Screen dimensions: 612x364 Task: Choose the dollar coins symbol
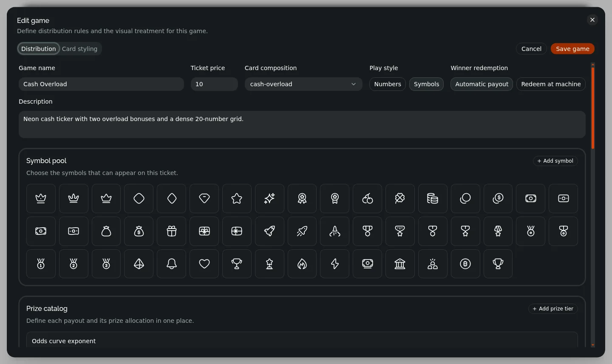pyautogui.click(x=498, y=198)
